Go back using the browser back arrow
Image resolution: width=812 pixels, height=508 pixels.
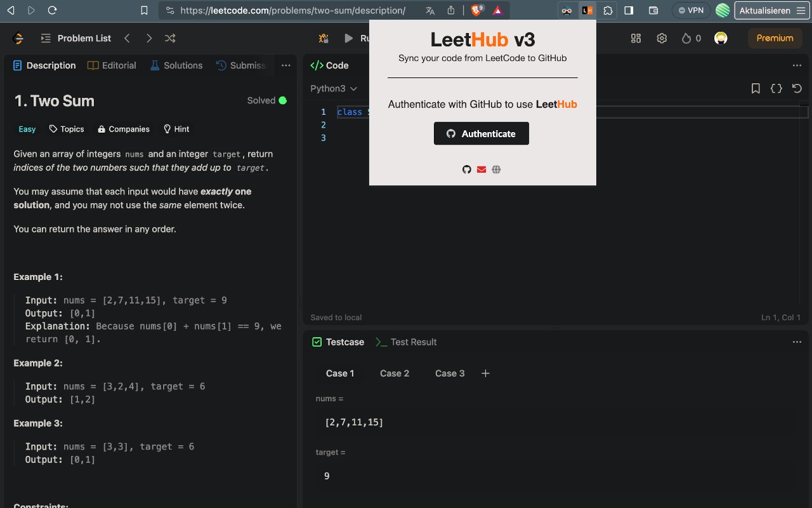click(x=11, y=10)
